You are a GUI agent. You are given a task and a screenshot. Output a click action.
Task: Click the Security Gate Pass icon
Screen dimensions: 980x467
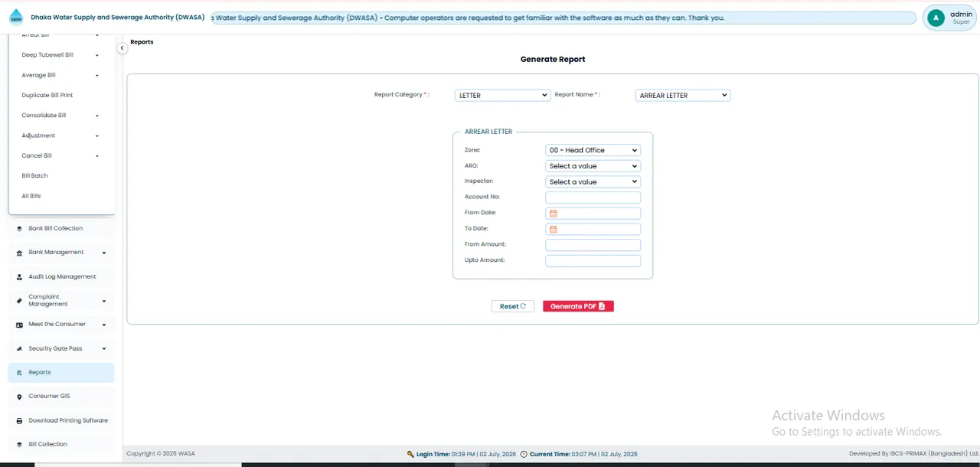(x=19, y=348)
